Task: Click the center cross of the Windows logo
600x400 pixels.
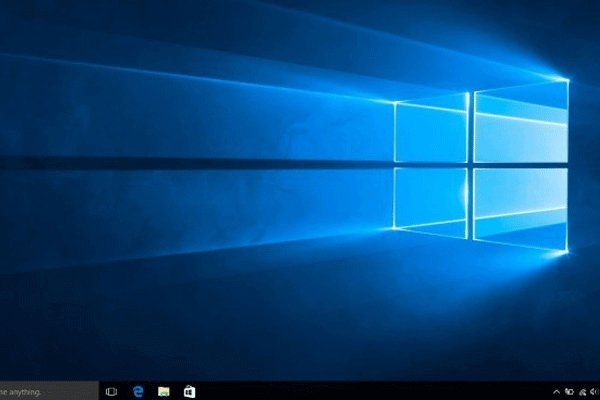Action: (470, 165)
